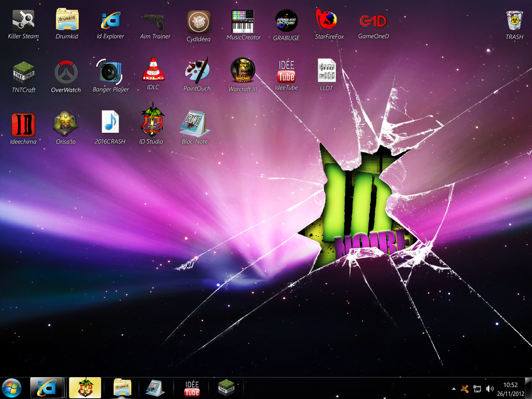Switch to ID Studio taskbar button
The height and width of the screenshot is (399, 532).
coord(85,388)
